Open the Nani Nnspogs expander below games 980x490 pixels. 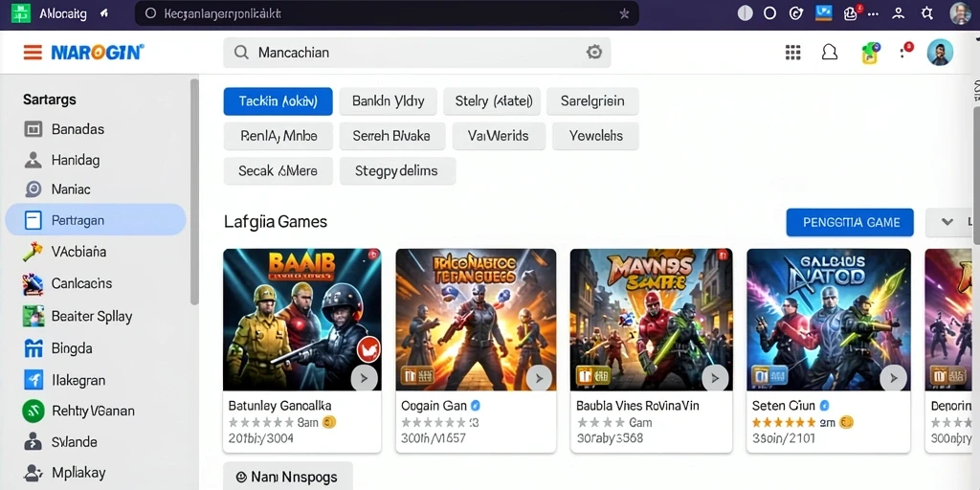(287, 477)
